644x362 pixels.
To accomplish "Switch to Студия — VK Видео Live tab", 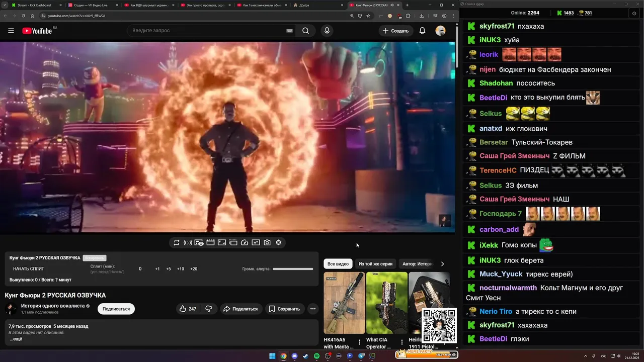I will click(x=92, y=5).
